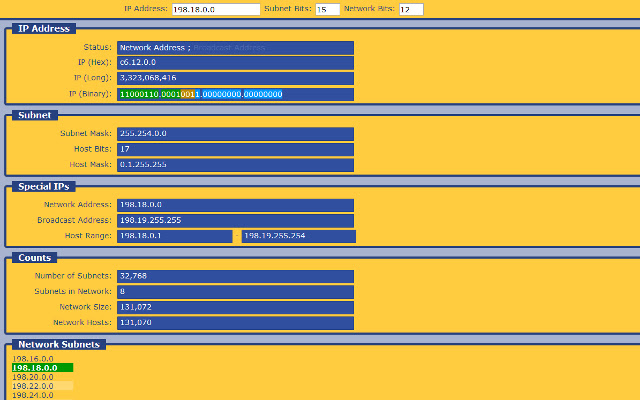Click the Network Bits input box

(x=411, y=9)
